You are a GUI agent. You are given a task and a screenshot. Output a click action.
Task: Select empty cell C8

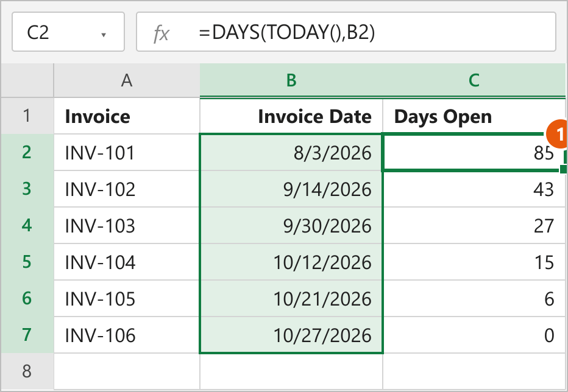click(474, 372)
